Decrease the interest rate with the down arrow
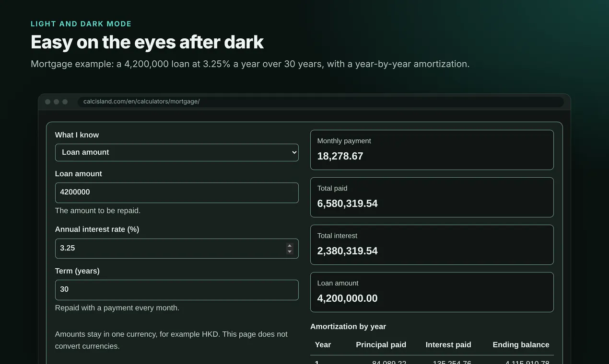This screenshot has width=609, height=364. coord(290,251)
